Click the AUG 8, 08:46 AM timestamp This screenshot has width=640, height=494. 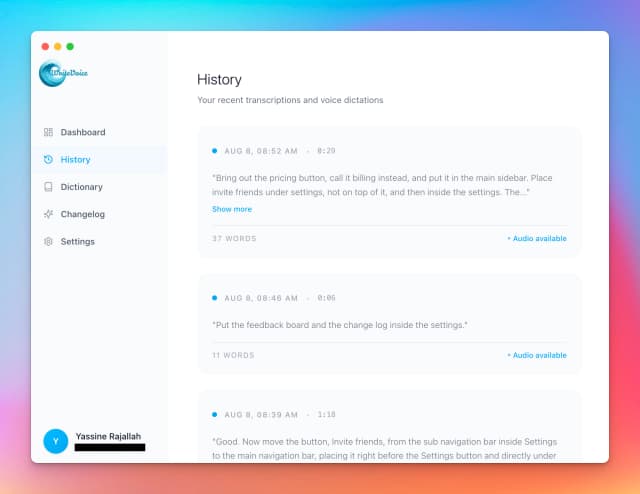click(x=261, y=298)
